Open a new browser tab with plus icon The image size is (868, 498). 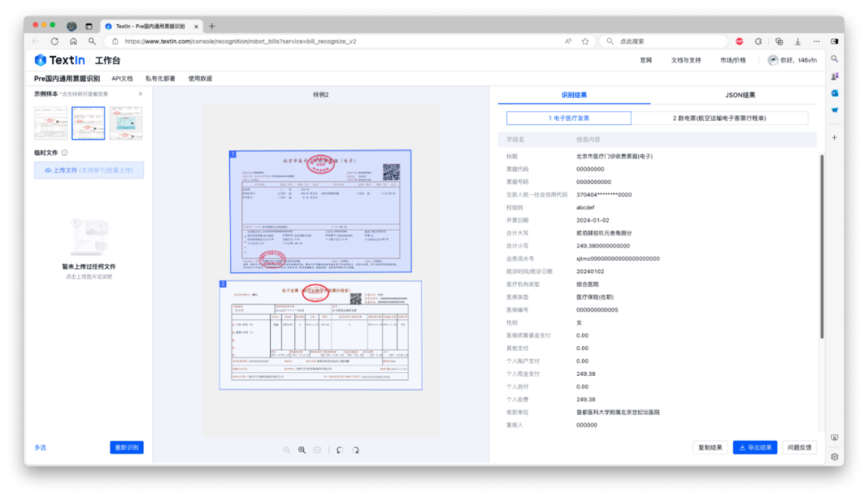pos(212,26)
